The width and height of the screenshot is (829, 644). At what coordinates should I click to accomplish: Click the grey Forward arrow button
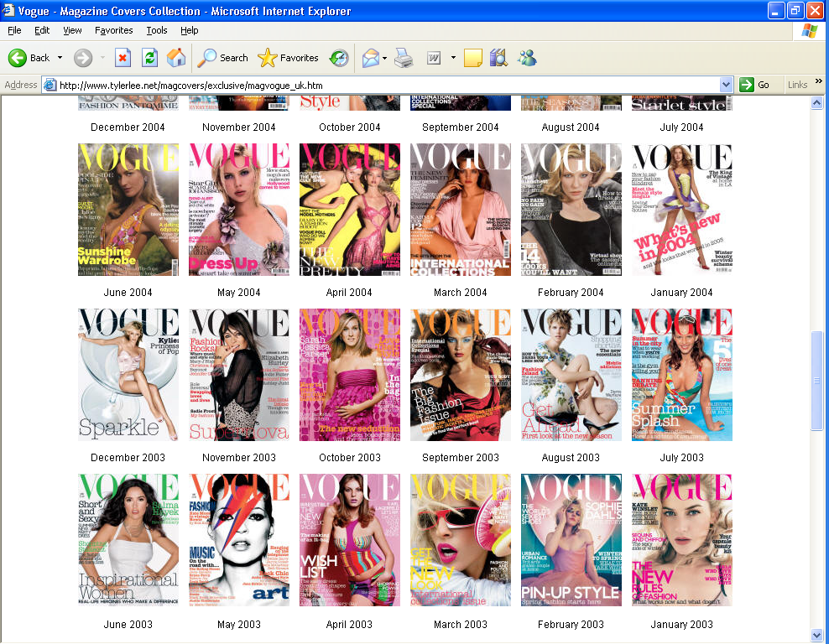pyautogui.click(x=83, y=58)
